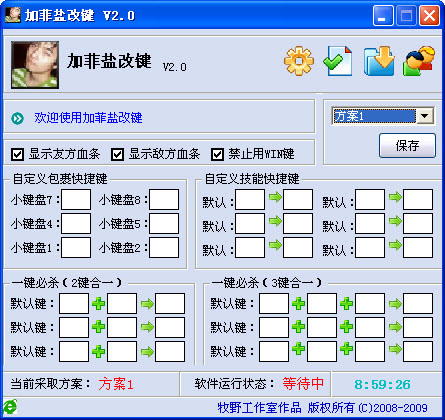
Task: Click the output box in first 3键合一 row
Action: (x=418, y=304)
